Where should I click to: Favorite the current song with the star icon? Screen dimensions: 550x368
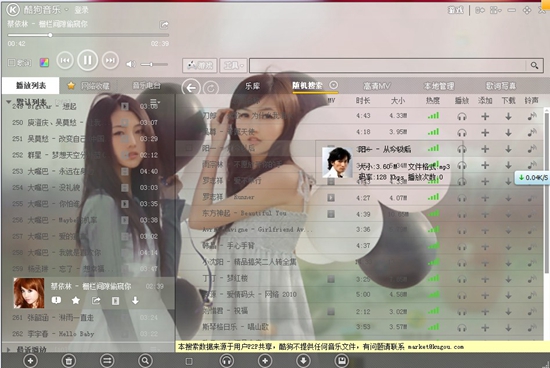tap(76, 300)
